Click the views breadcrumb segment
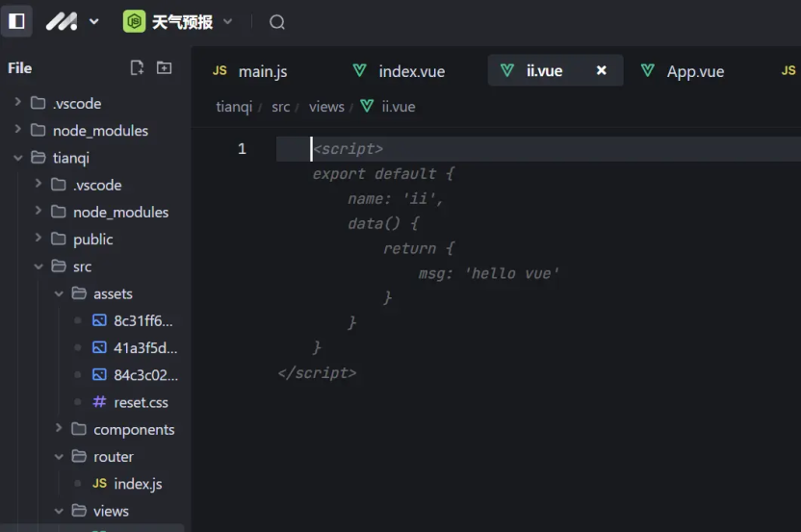 (326, 107)
